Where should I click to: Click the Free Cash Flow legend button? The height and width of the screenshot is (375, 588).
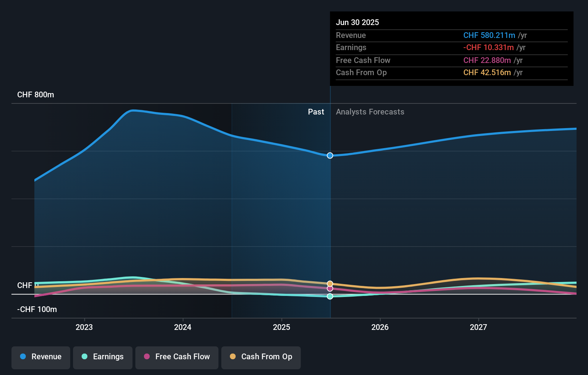tap(177, 357)
